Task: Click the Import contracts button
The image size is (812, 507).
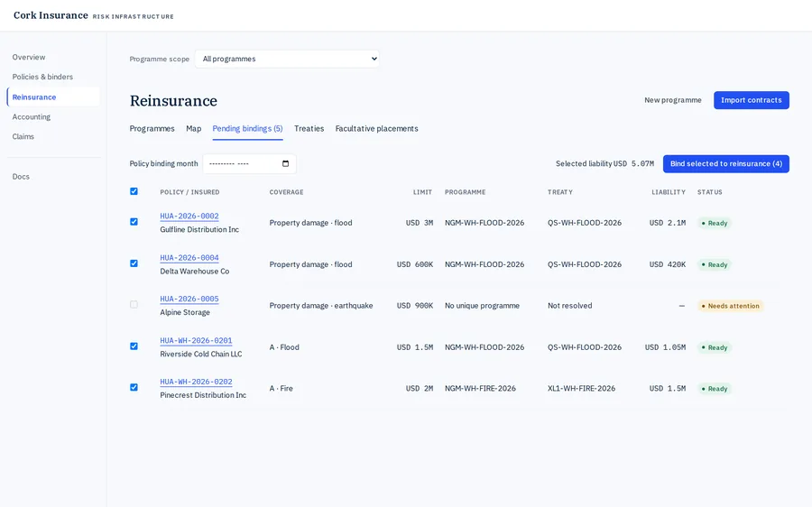Action: (x=752, y=100)
